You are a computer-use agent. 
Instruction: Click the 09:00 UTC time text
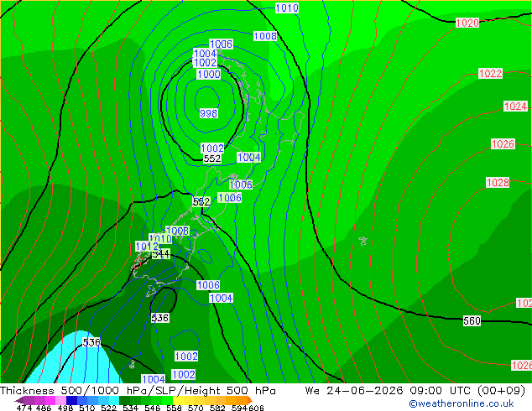pos(441,391)
